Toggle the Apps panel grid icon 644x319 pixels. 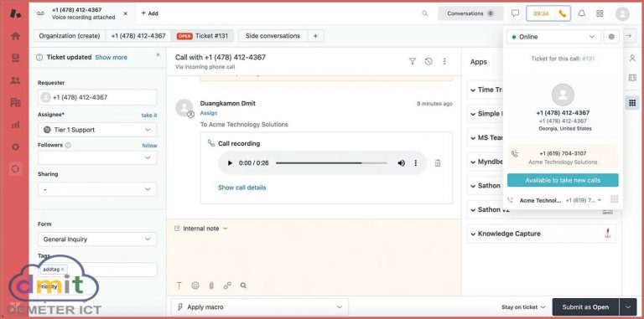point(632,102)
